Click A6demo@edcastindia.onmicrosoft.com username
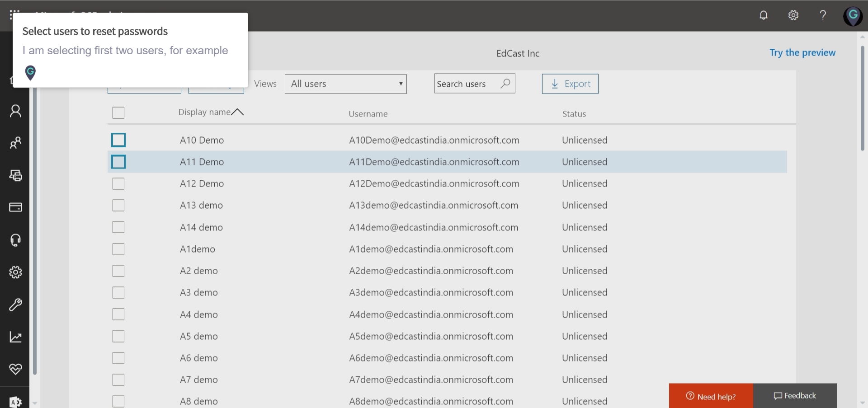 point(431,358)
